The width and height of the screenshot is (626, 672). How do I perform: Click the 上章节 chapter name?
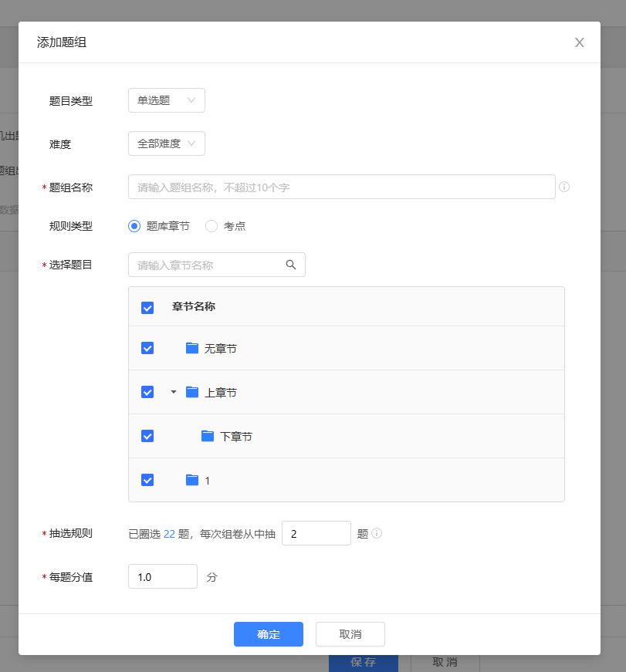(221, 393)
